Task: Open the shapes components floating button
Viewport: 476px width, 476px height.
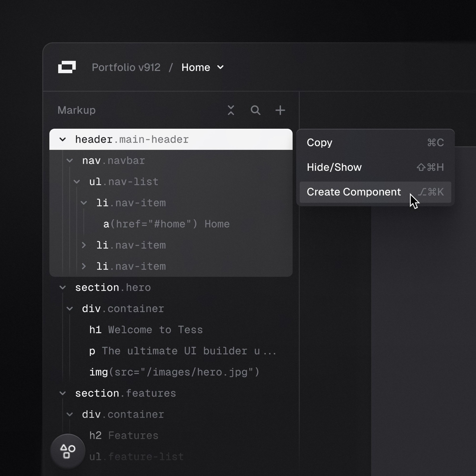Action: tap(68, 451)
